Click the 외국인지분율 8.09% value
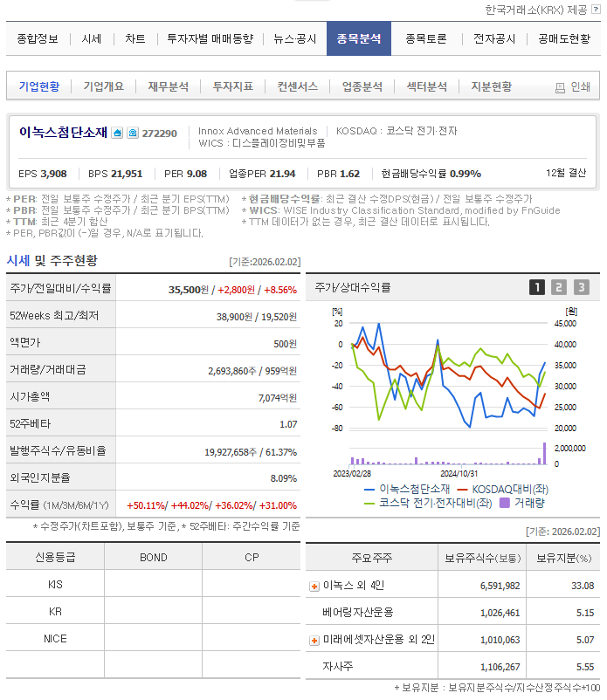Screen dimensions: 607x700 click(283, 478)
